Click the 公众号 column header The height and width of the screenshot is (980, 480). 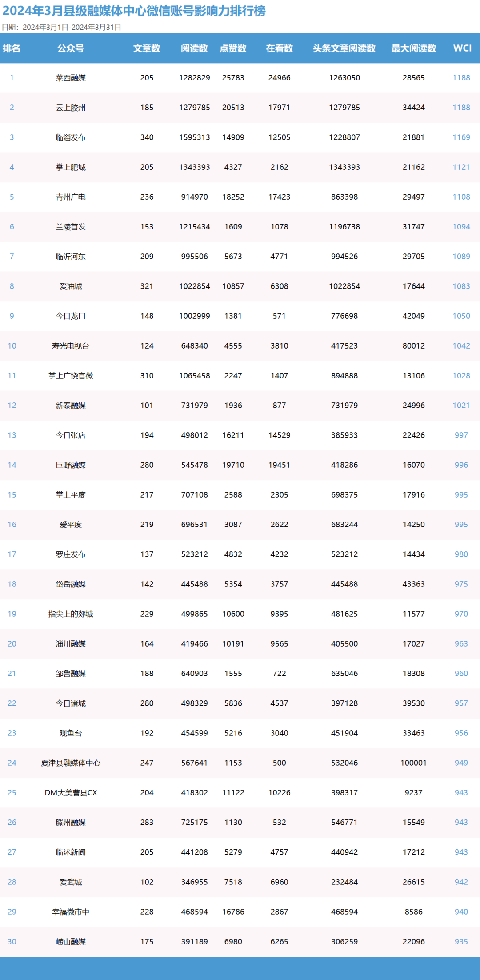71,48
